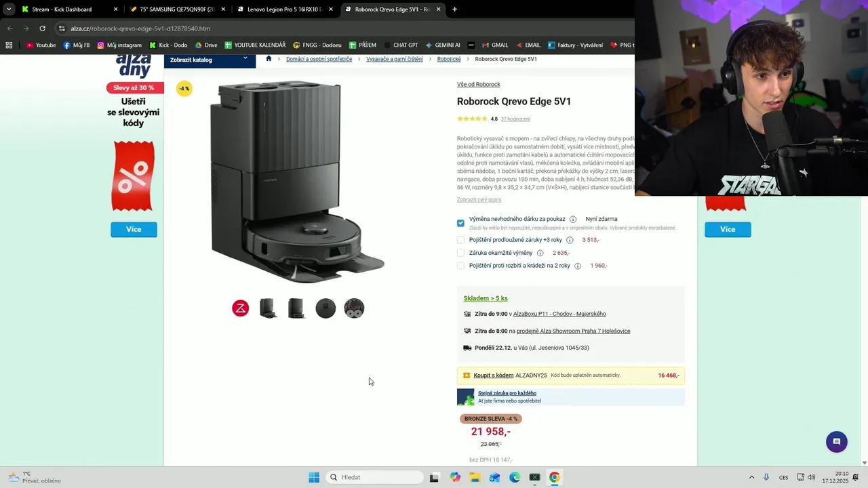This screenshot has width=868, height=488.
Task: Open Google Chrome taskbar icon
Action: pos(554,477)
